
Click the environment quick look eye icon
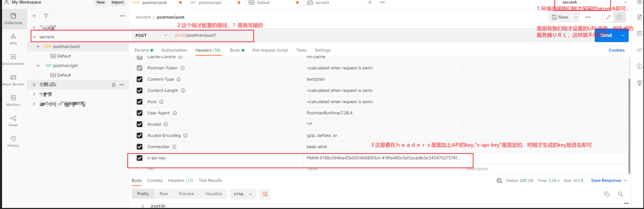pos(640,2)
